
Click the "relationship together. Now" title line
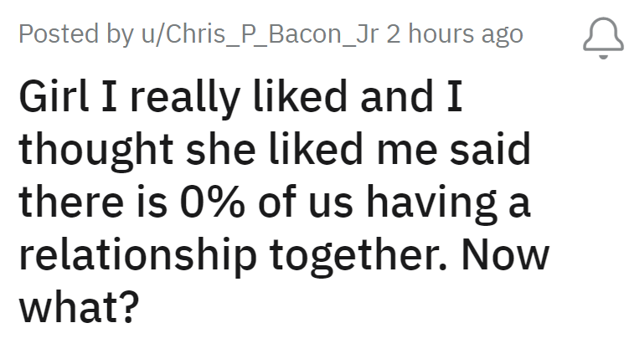[x=283, y=257]
